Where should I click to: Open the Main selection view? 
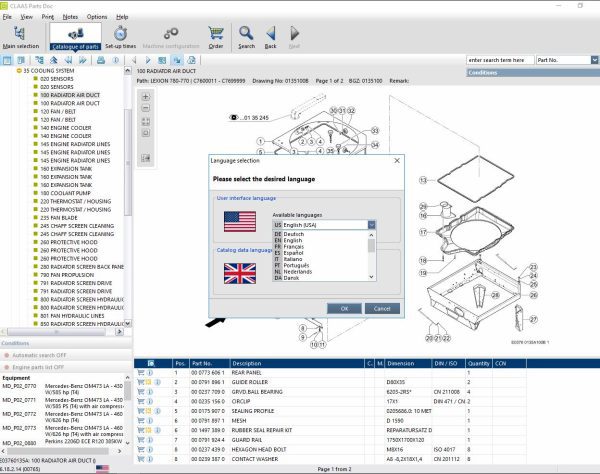(20, 36)
